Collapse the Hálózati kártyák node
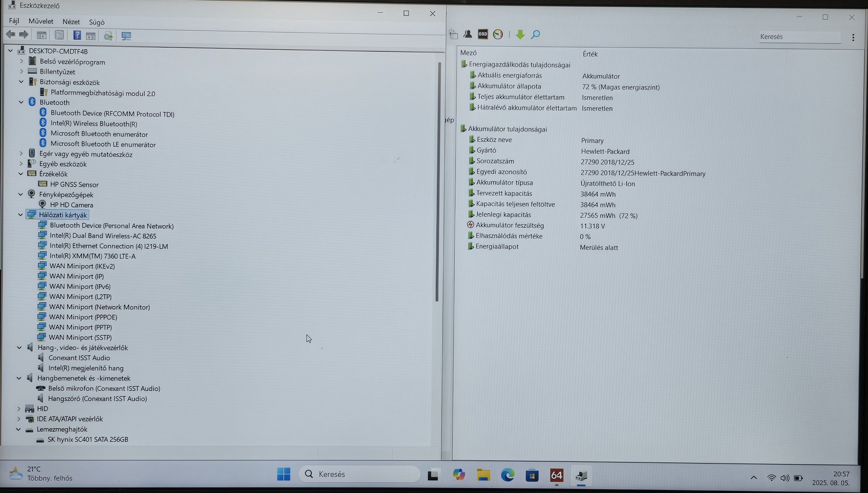 [20, 215]
